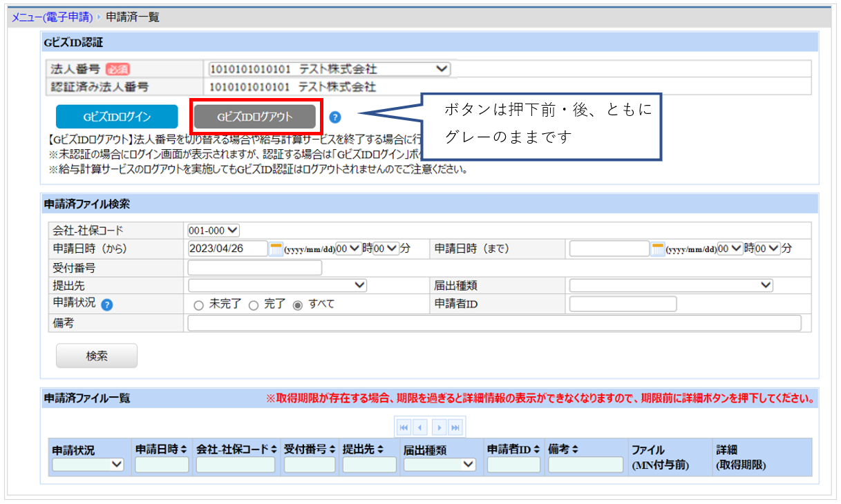Open minute dropdown for 申請日時(まで)
841x504 pixels.
(768, 249)
